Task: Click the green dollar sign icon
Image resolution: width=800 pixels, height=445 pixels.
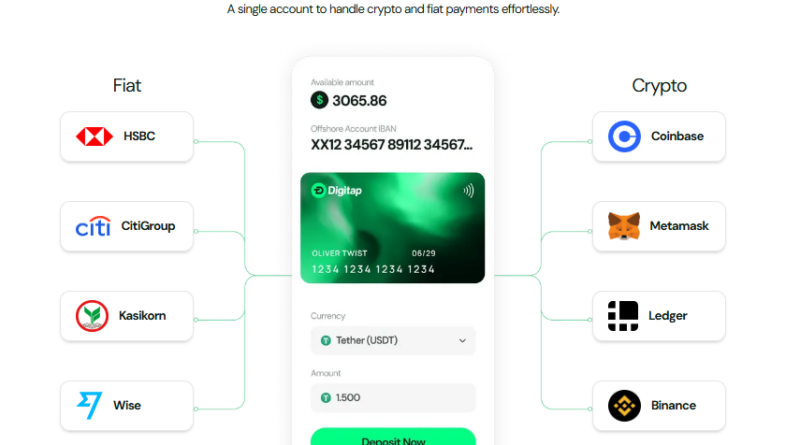Action: pos(319,100)
